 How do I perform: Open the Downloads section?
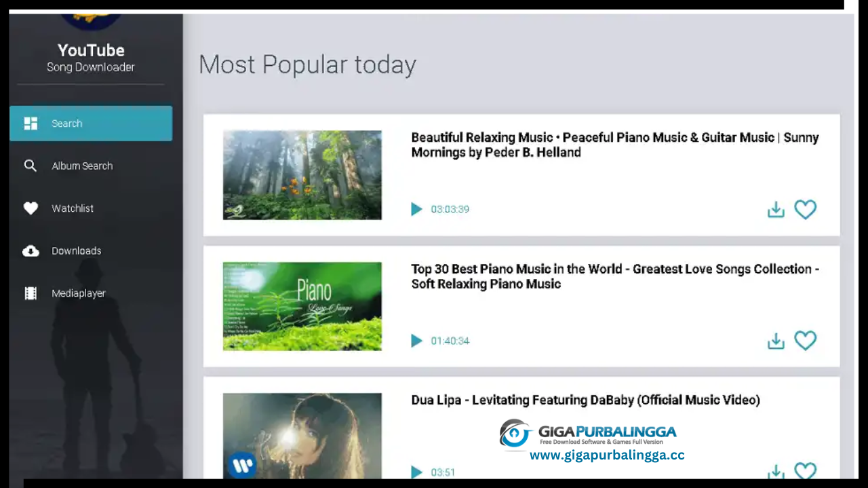[77, 250]
